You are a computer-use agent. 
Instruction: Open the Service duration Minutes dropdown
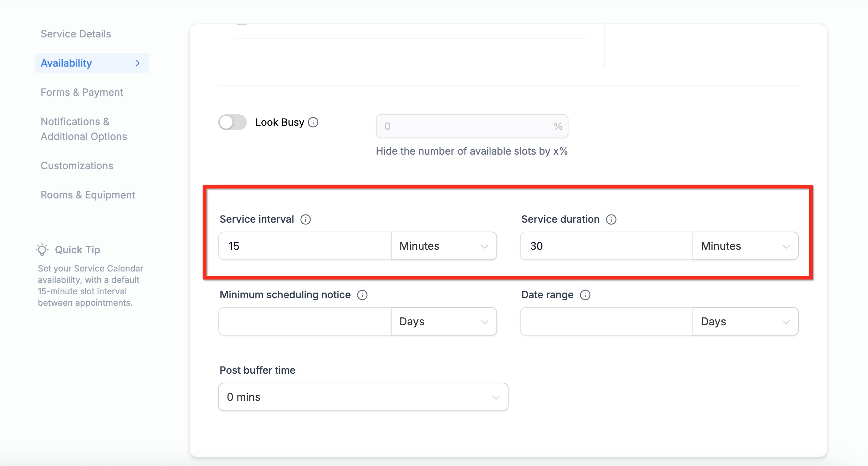point(745,246)
